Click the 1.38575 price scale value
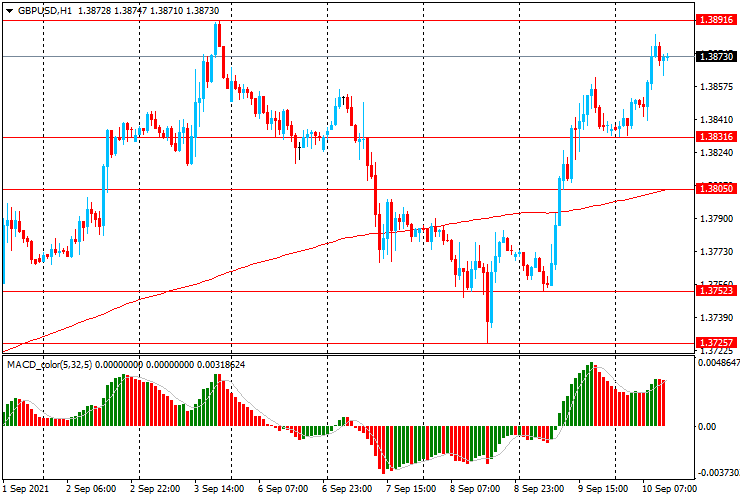The height and width of the screenshot is (500, 740). click(717, 86)
